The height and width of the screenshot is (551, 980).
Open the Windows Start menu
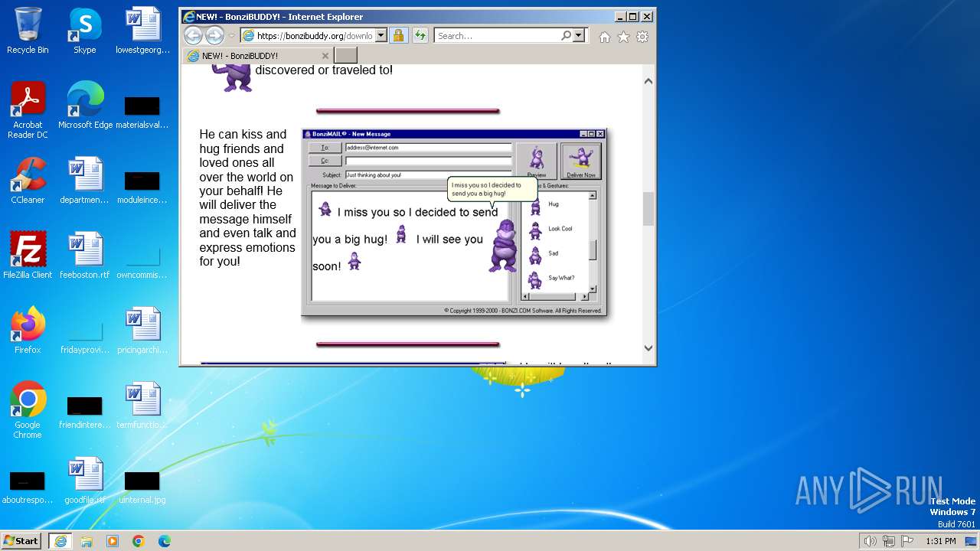pos(21,540)
